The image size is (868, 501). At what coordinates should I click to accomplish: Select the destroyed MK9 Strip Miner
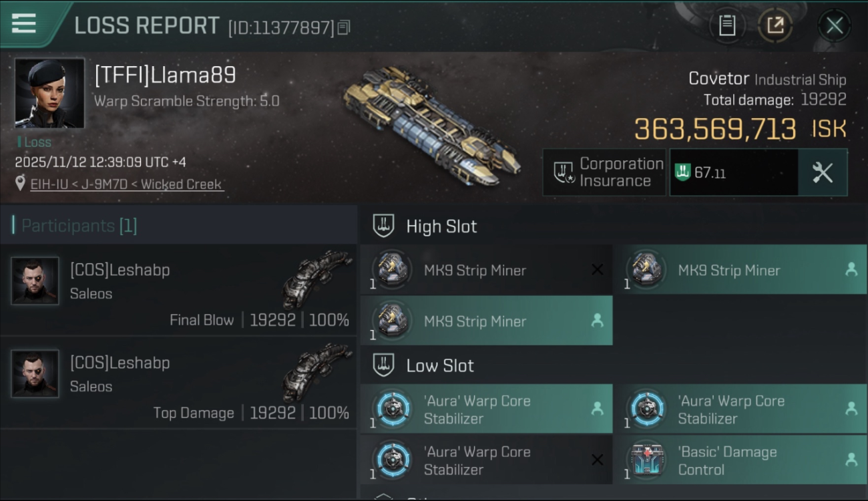[x=486, y=270]
